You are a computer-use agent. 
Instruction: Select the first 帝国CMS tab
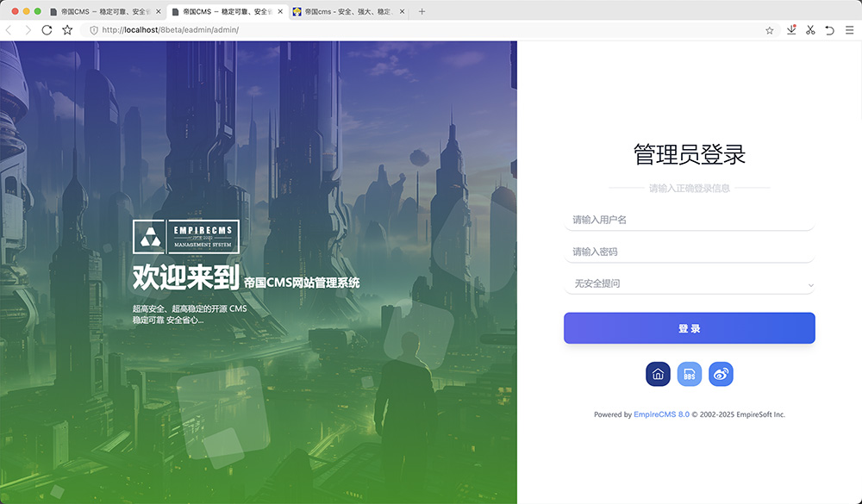pyautogui.click(x=99, y=12)
